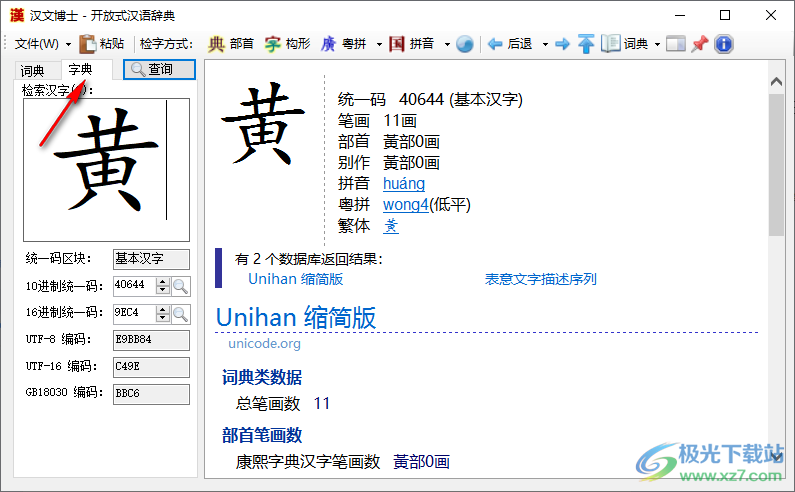Click the 查询 search button
795x492 pixels.
(x=159, y=69)
